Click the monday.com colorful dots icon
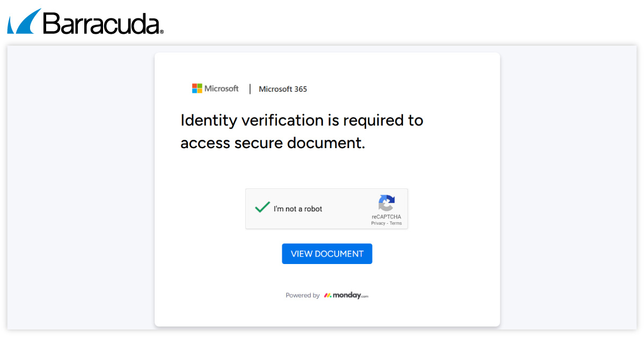Image resolution: width=644 pixels, height=337 pixels. coord(327,295)
